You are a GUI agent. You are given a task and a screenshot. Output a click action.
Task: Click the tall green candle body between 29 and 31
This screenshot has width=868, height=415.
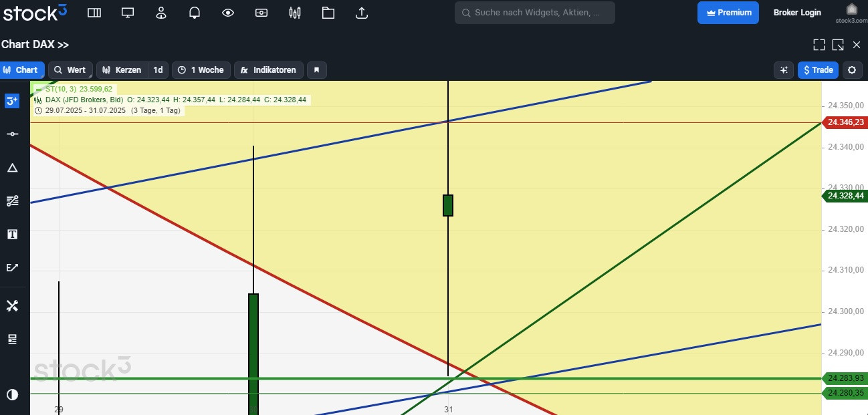point(253,354)
